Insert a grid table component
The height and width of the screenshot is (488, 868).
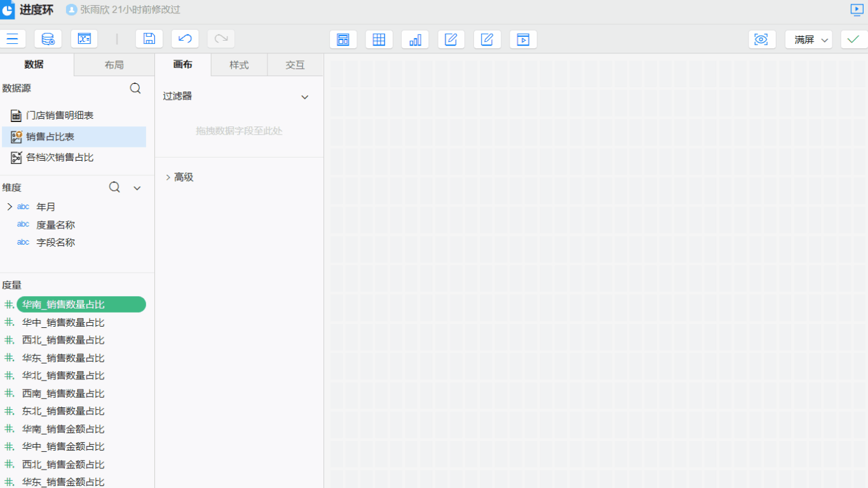(379, 40)
